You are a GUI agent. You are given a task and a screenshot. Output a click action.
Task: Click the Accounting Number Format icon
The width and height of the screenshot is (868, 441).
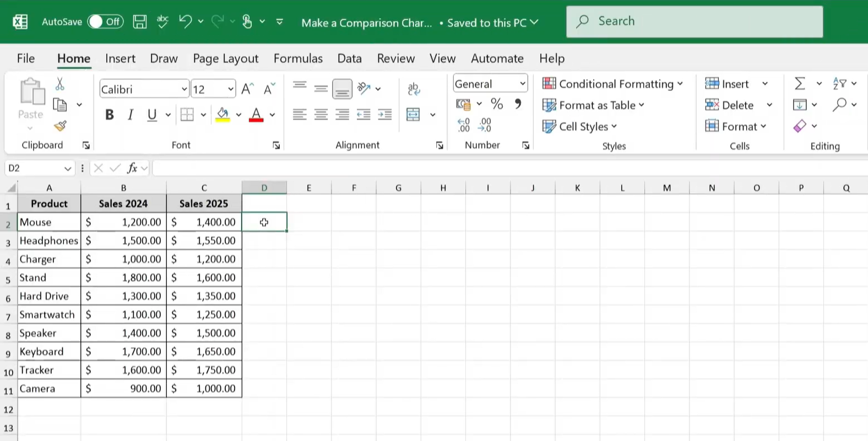(x=463, y=104)
